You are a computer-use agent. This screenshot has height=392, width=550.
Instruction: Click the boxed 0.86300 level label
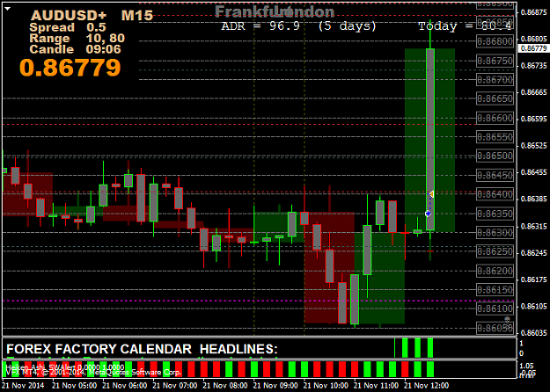tap(495, 232)
